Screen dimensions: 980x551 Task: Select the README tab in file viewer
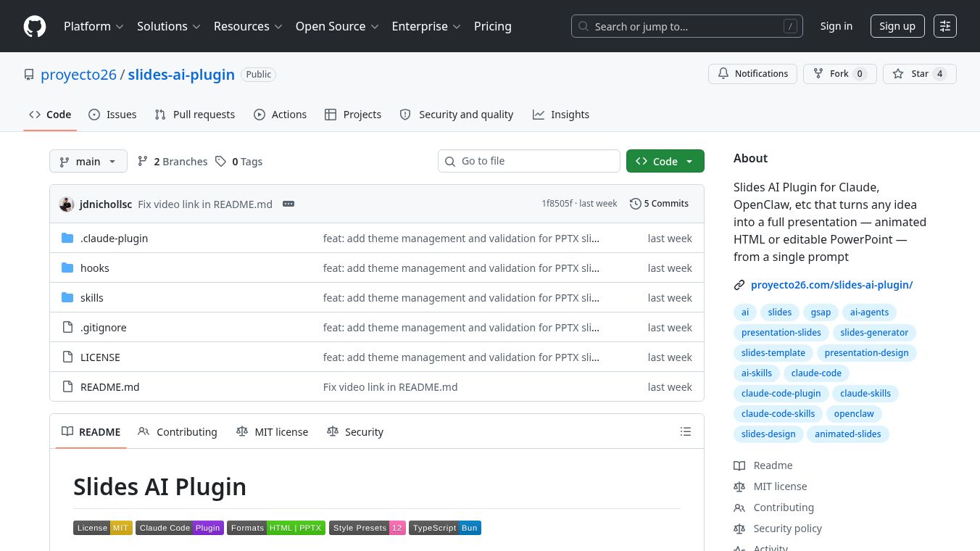[91, 431]
